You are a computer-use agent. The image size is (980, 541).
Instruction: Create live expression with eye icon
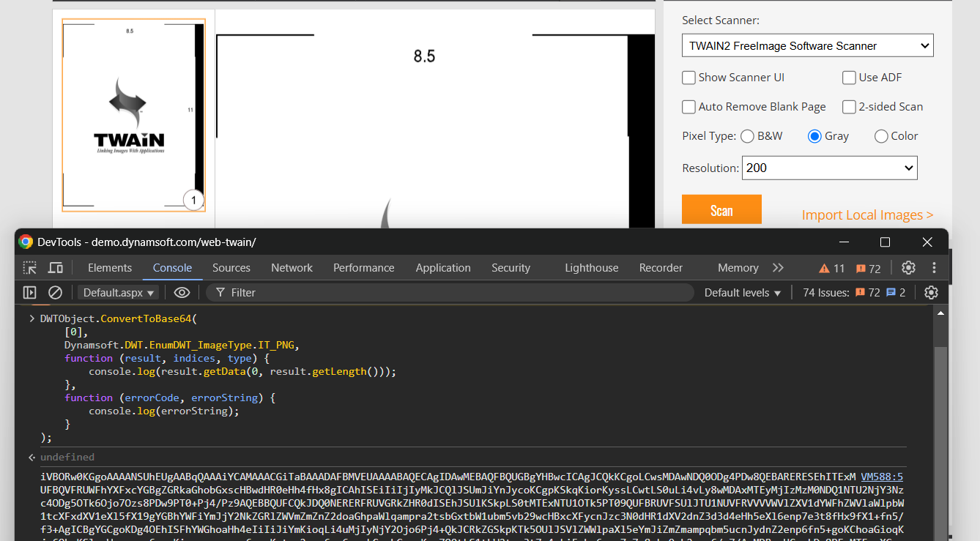pyautogui.click(x=182, y=293)
